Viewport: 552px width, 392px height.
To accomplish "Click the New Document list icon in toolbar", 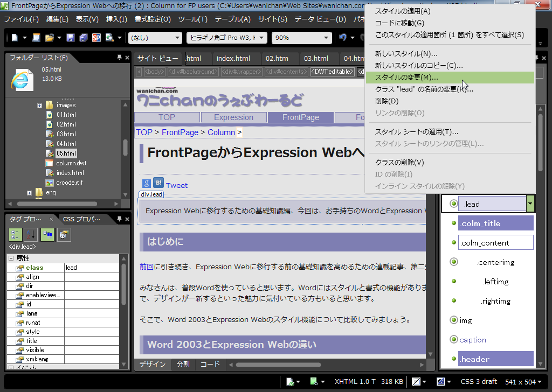I will (x=36, y=38).
